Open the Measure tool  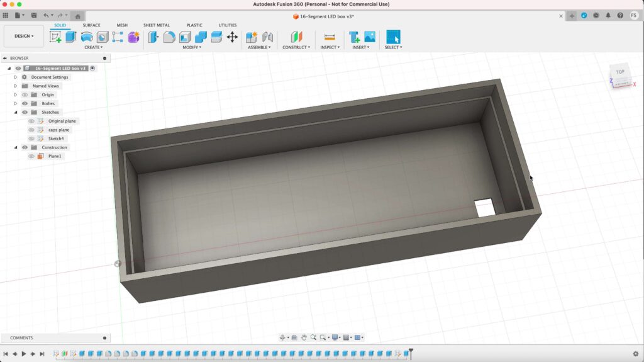pyautogui.click(x=330, y=37)
